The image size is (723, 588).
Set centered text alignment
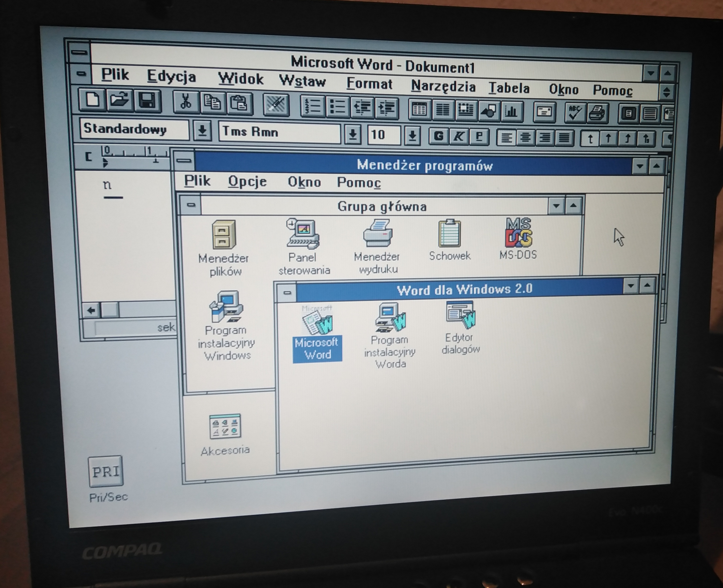[525, 138]
